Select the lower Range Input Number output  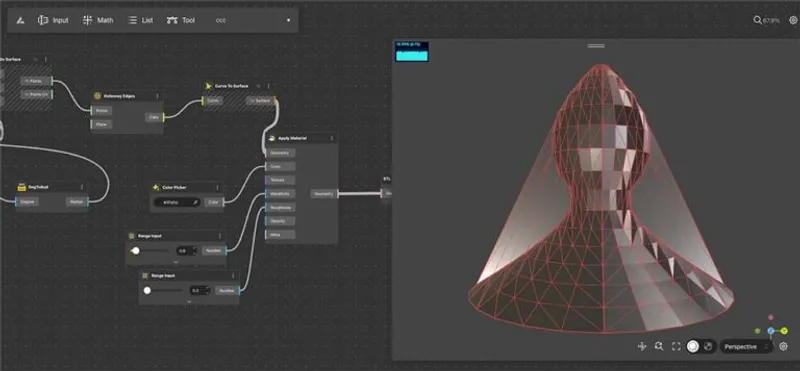[228, 290]
